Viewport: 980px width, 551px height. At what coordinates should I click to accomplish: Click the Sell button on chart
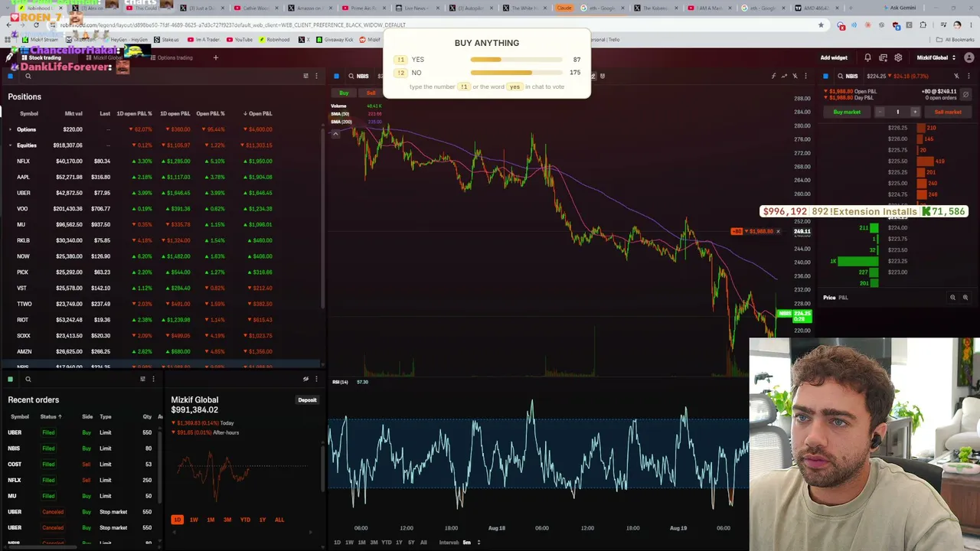click(x=371, y=93)
